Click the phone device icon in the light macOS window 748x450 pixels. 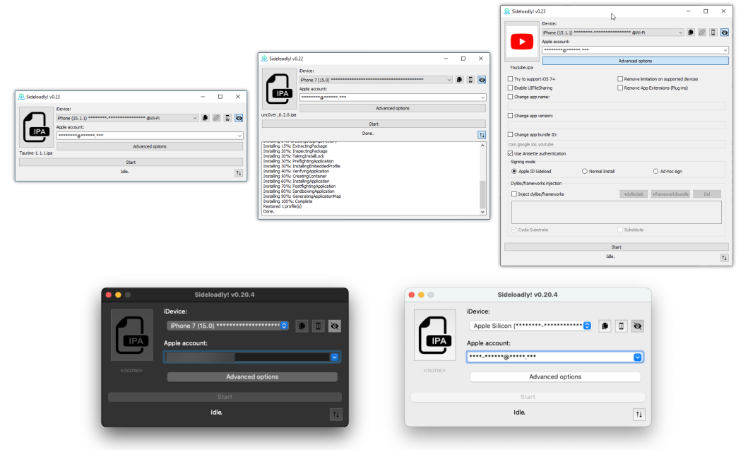pyautogui.click(x=620, y=326)
